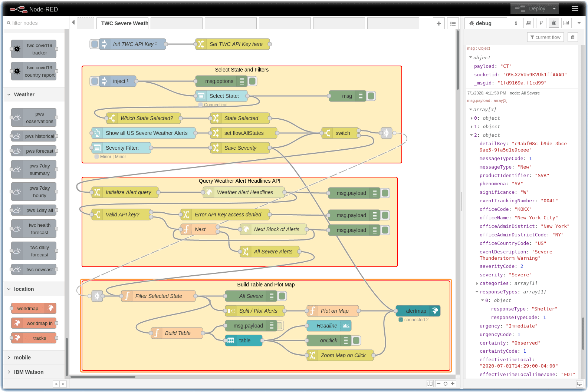Viewport: 588px width, 392px height.
Task: Click the table node grid icon
Action: (x=231, y=340)
